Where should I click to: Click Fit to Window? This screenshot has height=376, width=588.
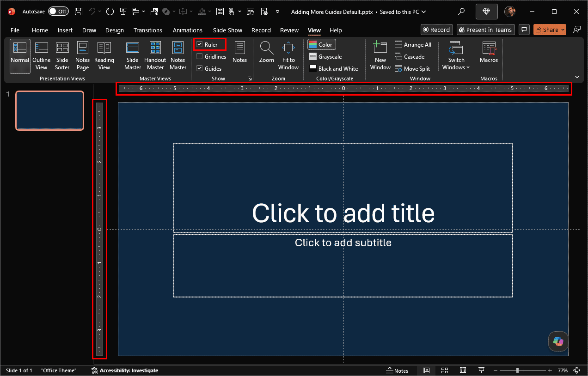coord(288,56)
